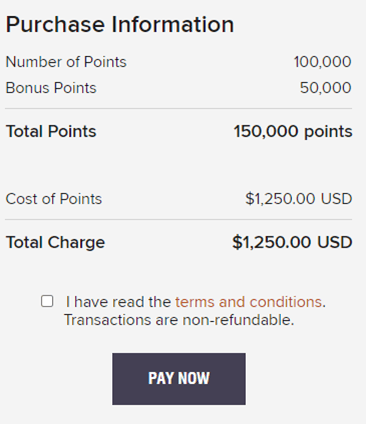Click the word 'points' after 150,000

pos(328,132)
